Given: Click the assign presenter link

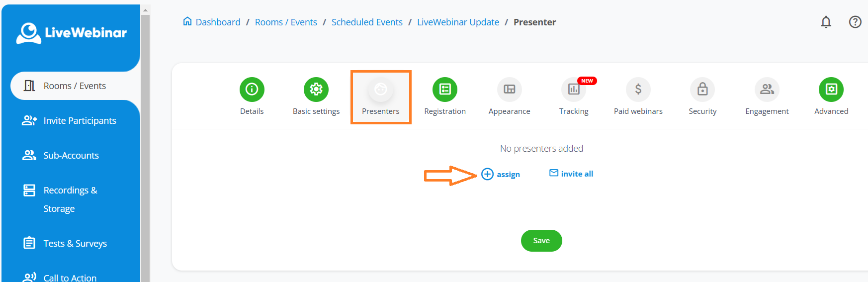Looking at the screenshot, I should coord(501,174).
